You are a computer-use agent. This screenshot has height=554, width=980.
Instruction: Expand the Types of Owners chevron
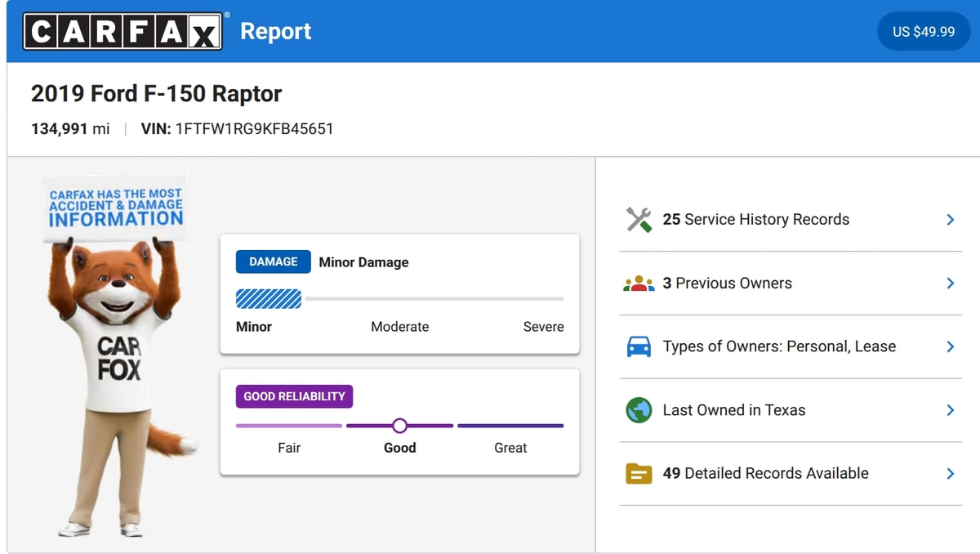pos(950,346)
